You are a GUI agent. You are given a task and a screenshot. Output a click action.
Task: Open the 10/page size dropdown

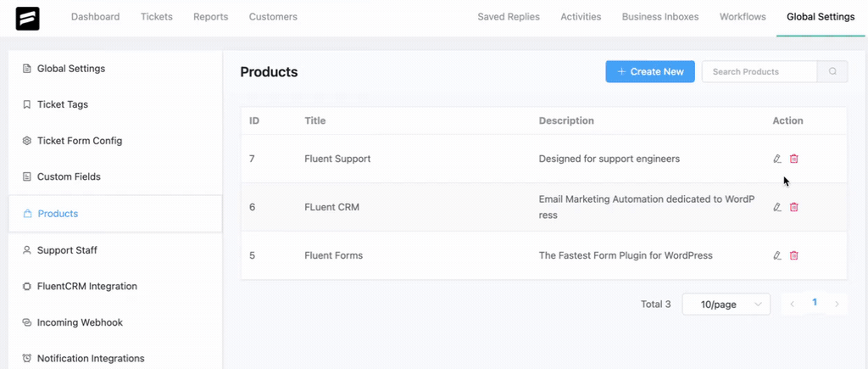point(726,305)
